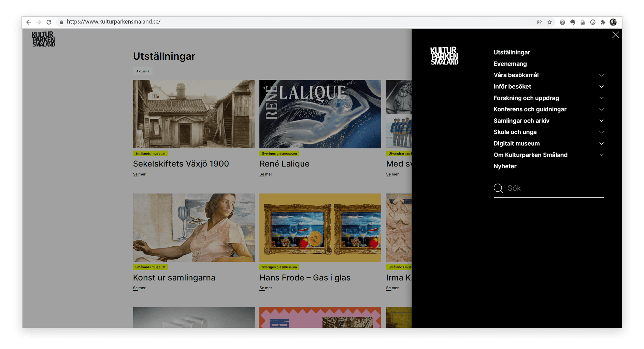The width and height of the screenshot is (644, 349).
Task: Go back using the browser back arrow
Action: [x=29, y=22]
